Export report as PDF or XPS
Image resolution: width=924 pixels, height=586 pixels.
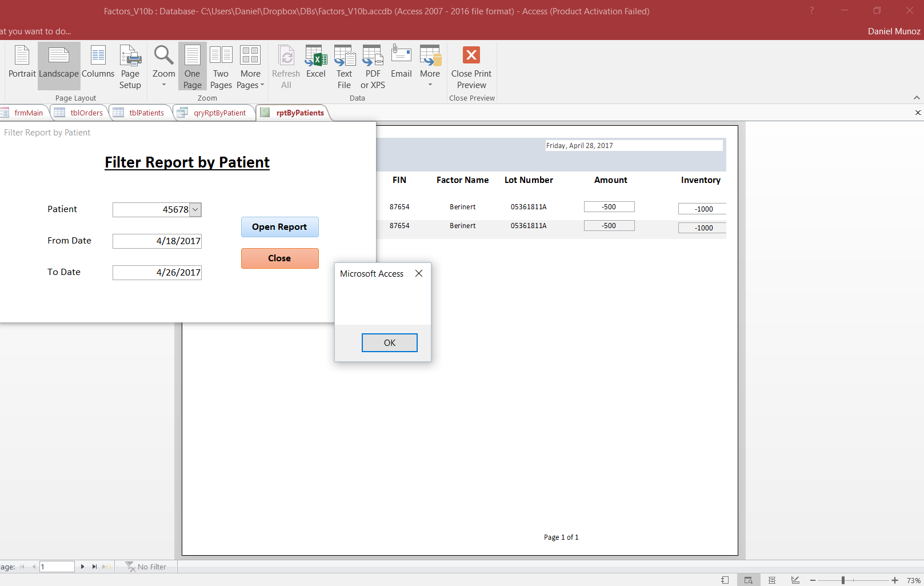[x=373, y=67]
